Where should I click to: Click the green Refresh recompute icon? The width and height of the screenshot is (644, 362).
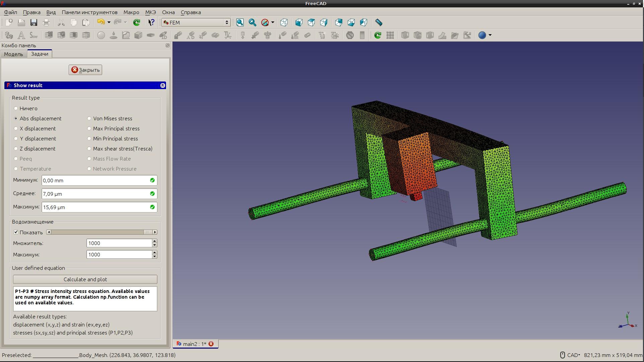137,22
